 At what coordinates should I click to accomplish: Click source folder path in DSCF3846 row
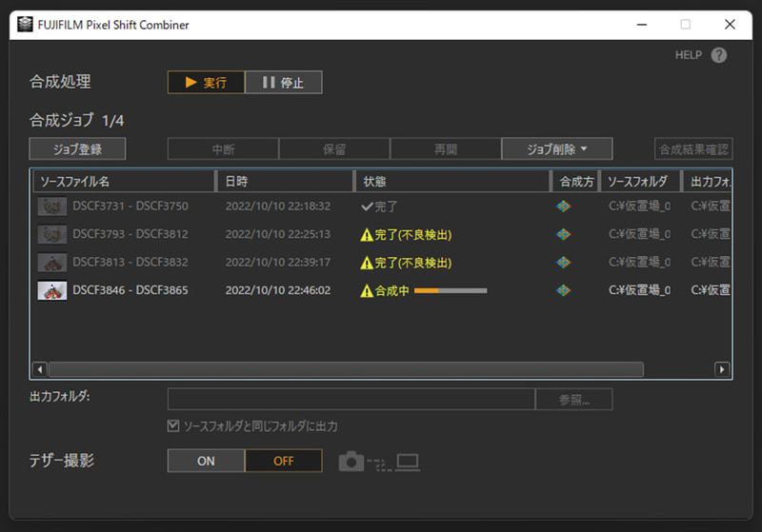639,290
